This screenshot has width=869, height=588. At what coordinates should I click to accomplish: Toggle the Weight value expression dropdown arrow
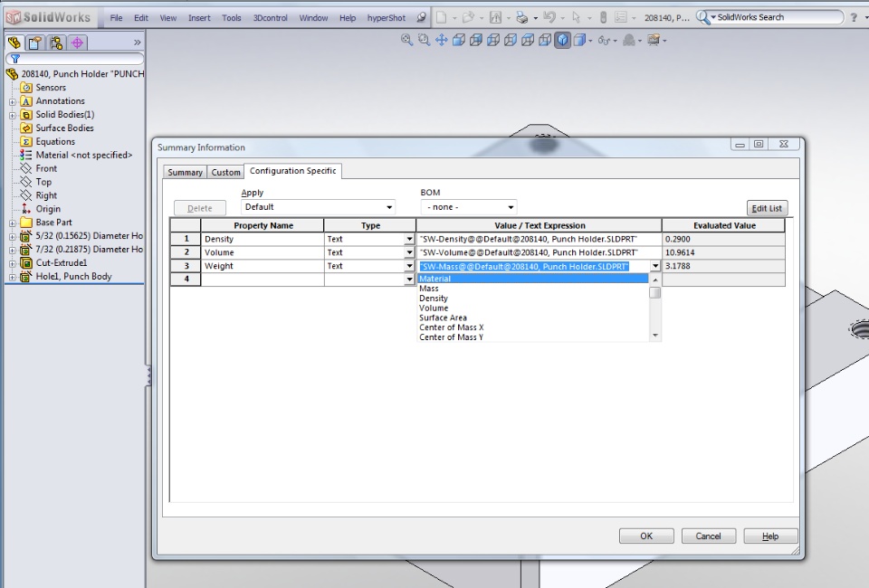click(655, 266)
